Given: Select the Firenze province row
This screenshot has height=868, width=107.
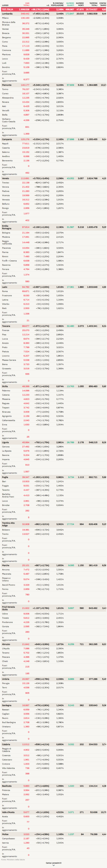Looking at the screenshot, I should pyautogui.click(x=54, y=330).
